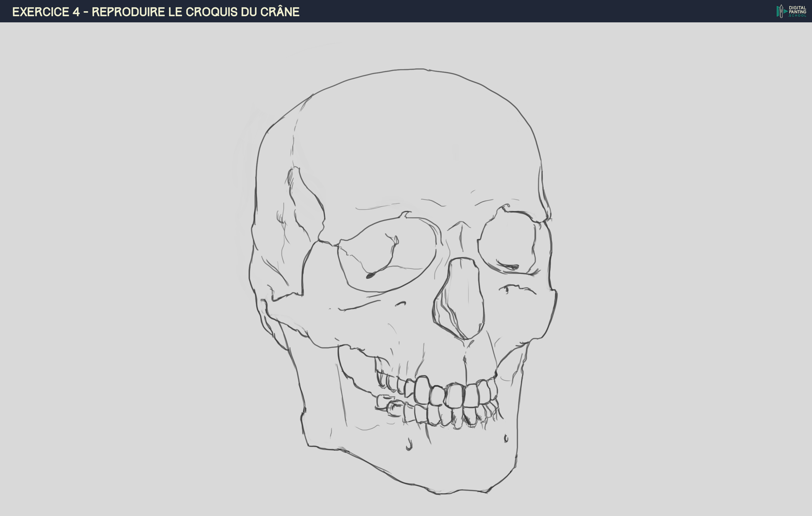812x516 pixels.
Task: Click the Digital Painting School logo text
Action: point(797,11)
